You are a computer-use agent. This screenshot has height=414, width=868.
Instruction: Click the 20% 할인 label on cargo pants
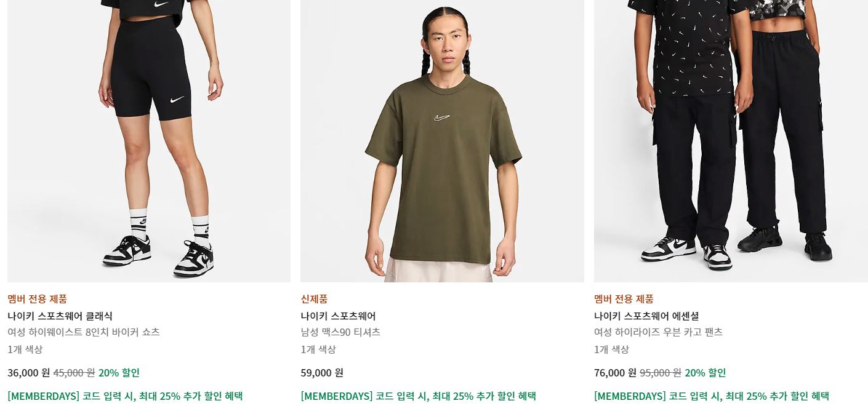pos(705,373)
